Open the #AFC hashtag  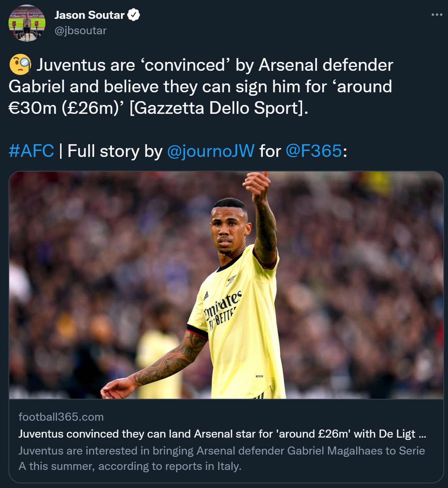[31, 151]
